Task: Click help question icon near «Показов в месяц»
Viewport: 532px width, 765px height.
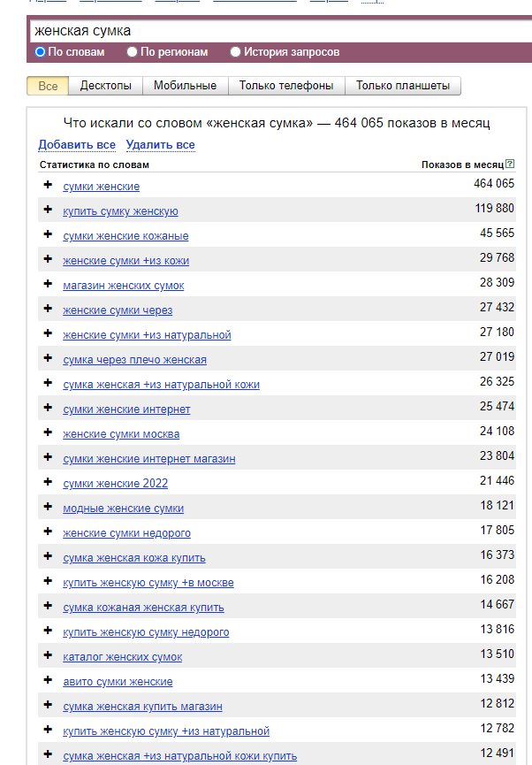Action: (x=510, y=164)
